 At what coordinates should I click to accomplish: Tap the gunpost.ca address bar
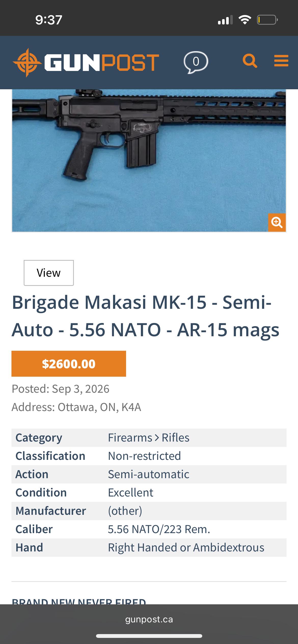pyautogui.click(x=149, y=619)
